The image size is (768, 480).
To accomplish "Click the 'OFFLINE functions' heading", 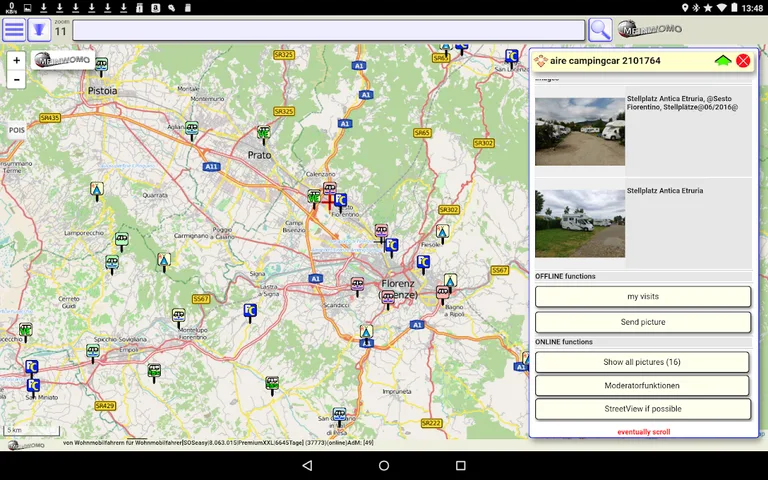I will (565, 276).
